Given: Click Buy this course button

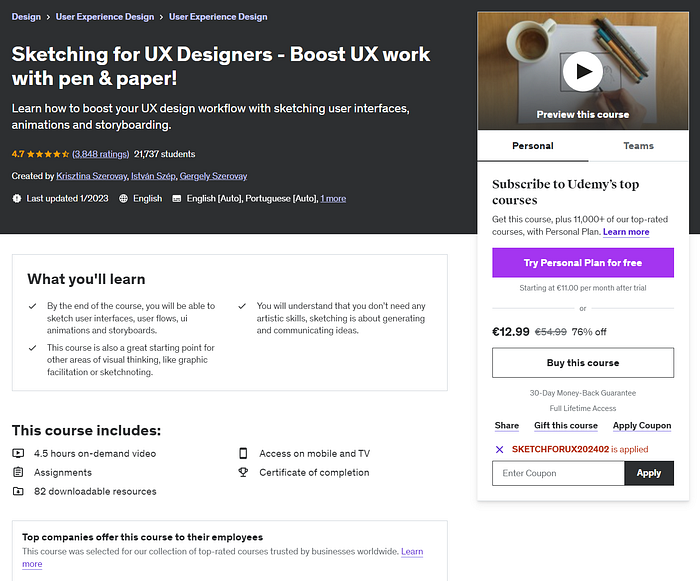Looking at the screenshot, I should (x=583, y=363).
